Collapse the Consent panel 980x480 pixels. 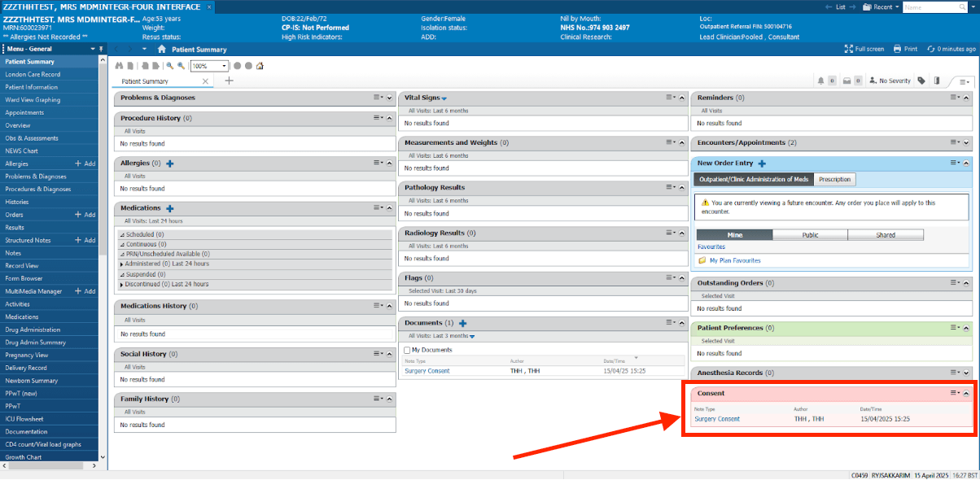966,393
